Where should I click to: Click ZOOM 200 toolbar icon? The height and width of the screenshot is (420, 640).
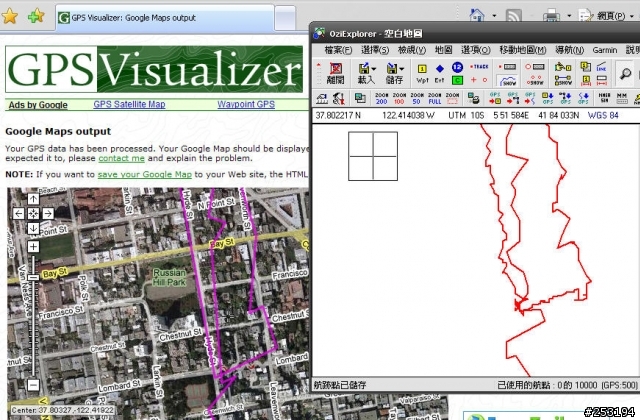coord(381,98)
